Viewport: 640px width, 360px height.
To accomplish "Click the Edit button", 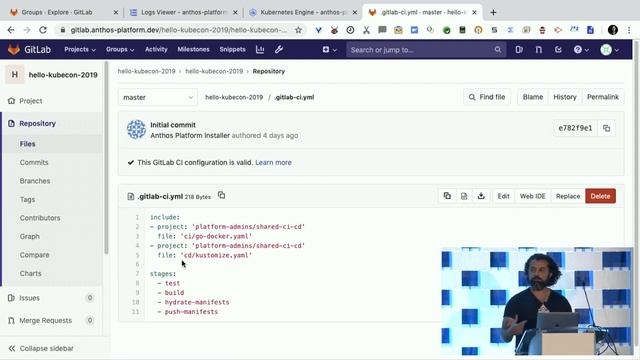I will [503, 196].
